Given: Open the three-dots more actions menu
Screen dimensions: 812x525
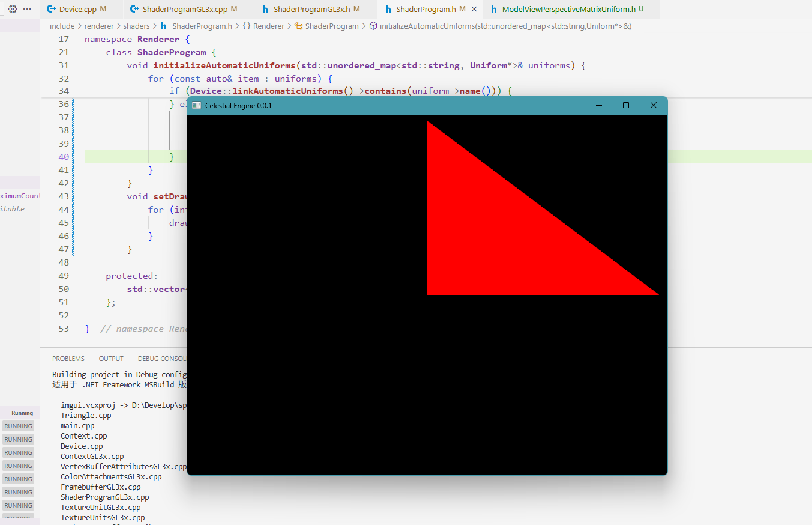Looking at the screenshot, I should [27, 9].
